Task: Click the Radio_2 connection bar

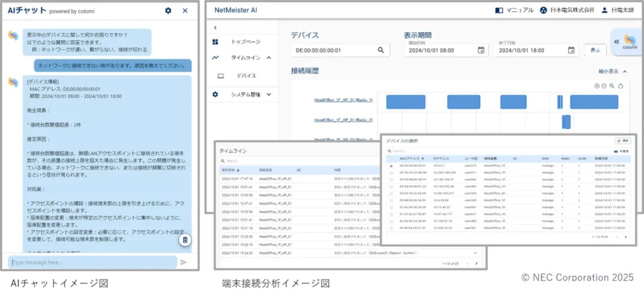Action: (x=567, y=122)
